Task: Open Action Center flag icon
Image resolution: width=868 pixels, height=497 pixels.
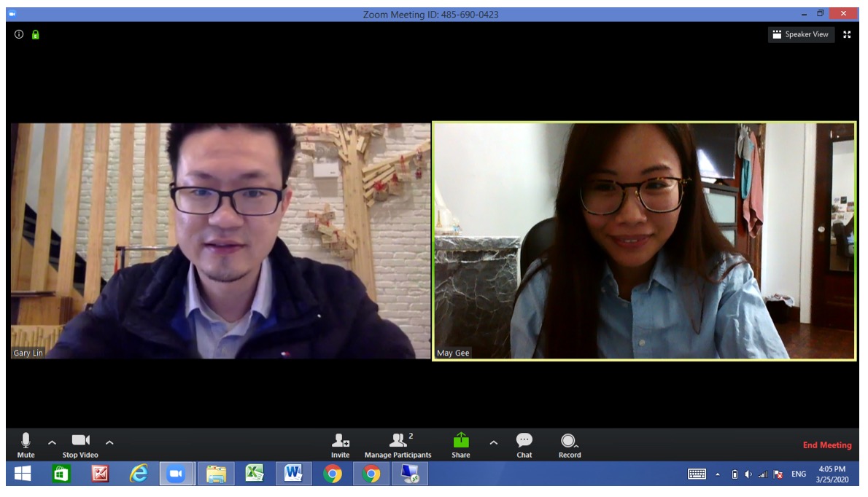Action: point(778,474)
